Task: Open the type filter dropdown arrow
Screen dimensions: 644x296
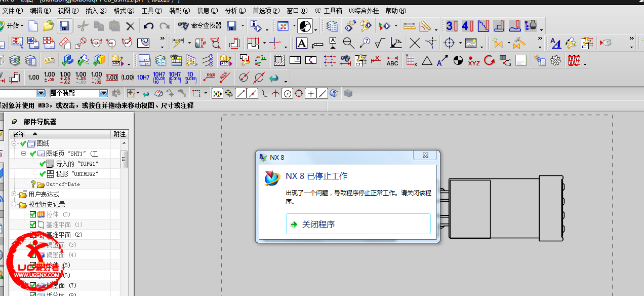Action: point(41,93)
